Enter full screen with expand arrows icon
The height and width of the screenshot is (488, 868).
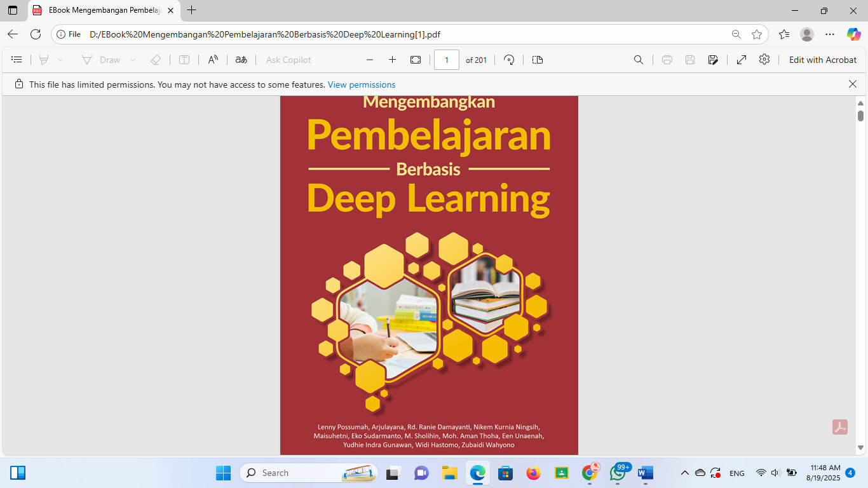pyautogui.click(x=741, y=60)
